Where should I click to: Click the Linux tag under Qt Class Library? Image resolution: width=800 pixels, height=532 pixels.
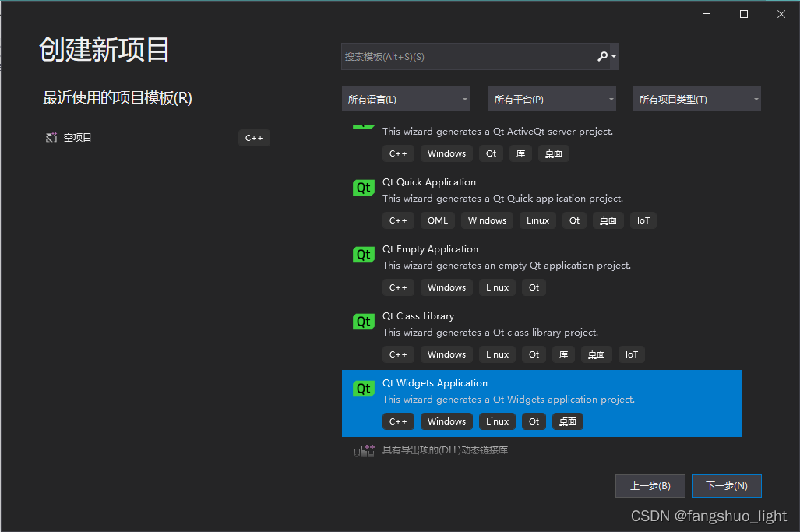coord(498,354)
